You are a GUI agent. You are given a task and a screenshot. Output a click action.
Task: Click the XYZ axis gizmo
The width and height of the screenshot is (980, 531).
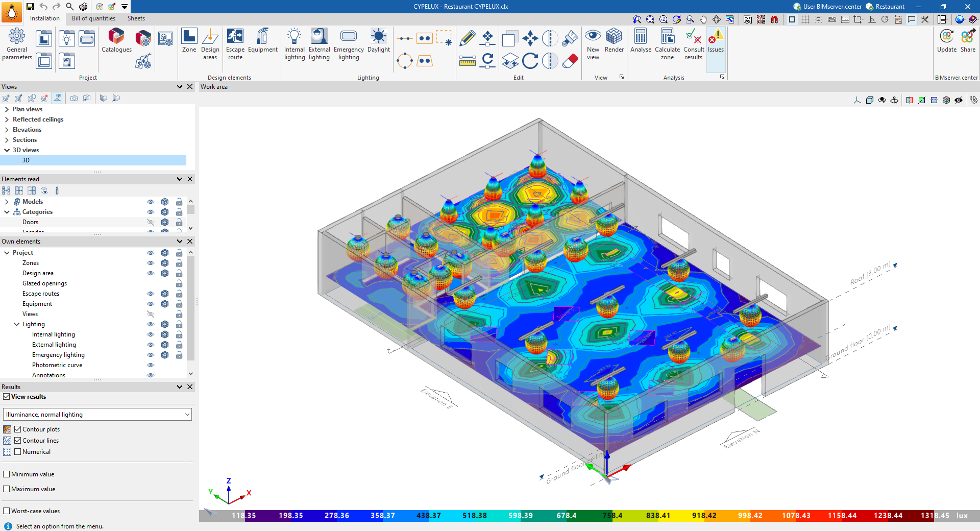229,492
